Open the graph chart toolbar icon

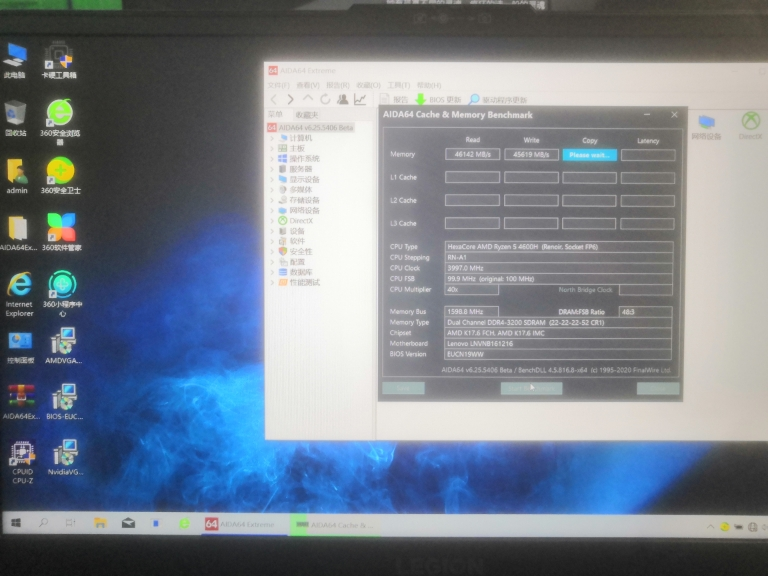[360, 100]
